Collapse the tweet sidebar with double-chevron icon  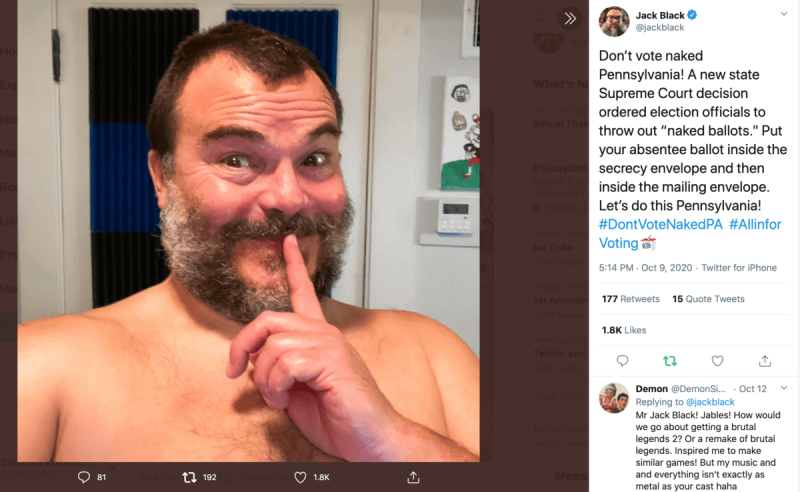[x=570, y=18]
